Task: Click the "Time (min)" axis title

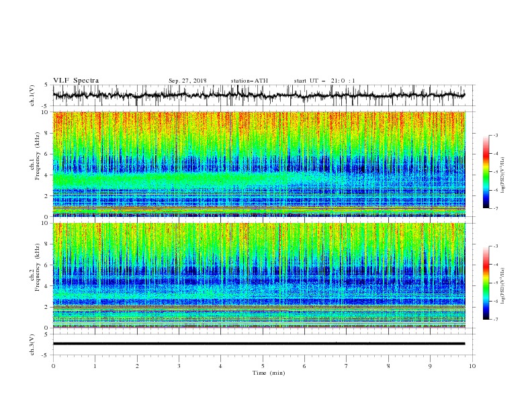Action: pos(269,373)
